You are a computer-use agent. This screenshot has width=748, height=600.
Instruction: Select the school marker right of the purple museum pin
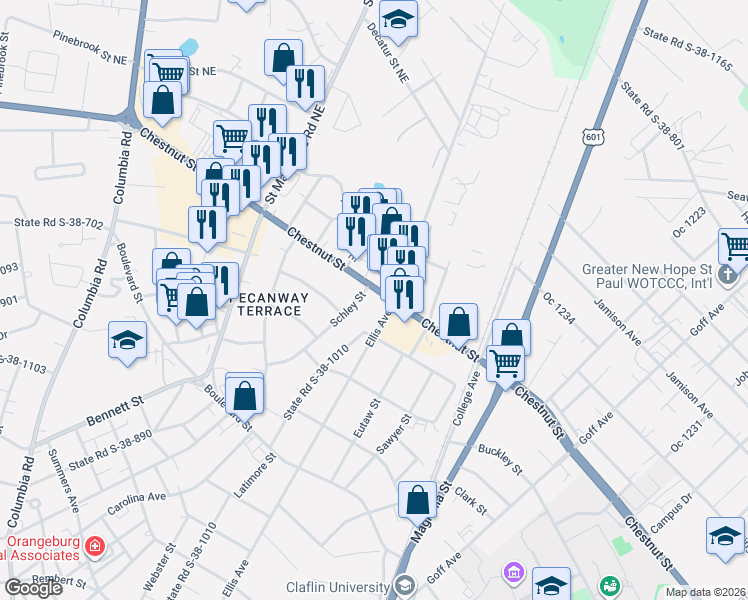(x=551, y=583)
